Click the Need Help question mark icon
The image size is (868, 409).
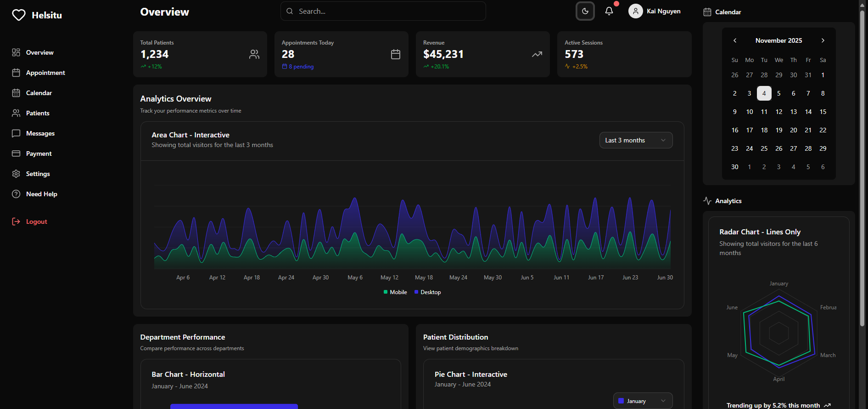tap(16, 194)
